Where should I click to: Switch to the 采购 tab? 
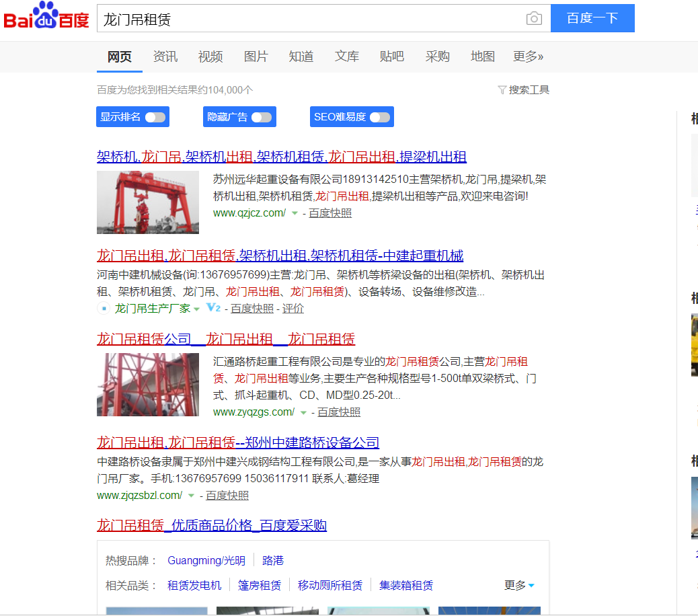438,56
